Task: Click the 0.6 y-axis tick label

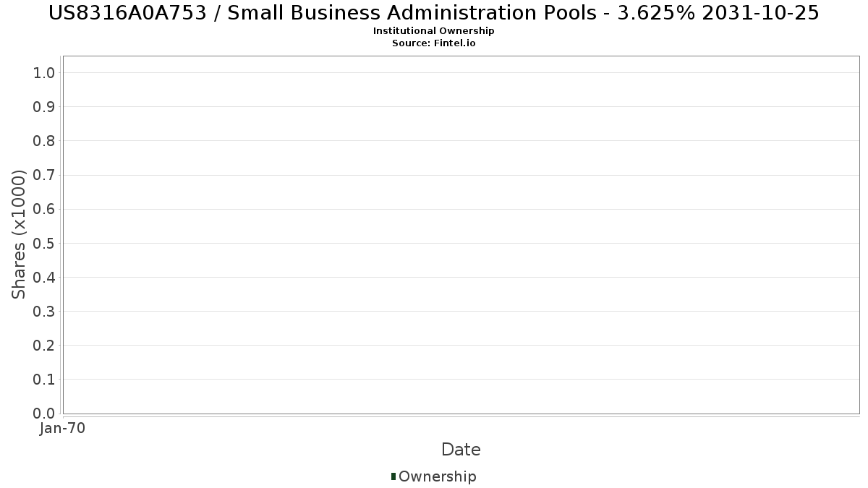Action: click(x=44, y=209)
